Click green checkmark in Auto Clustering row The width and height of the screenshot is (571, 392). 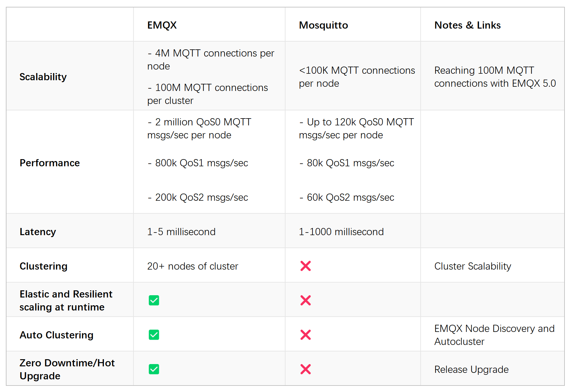point(154,335)
